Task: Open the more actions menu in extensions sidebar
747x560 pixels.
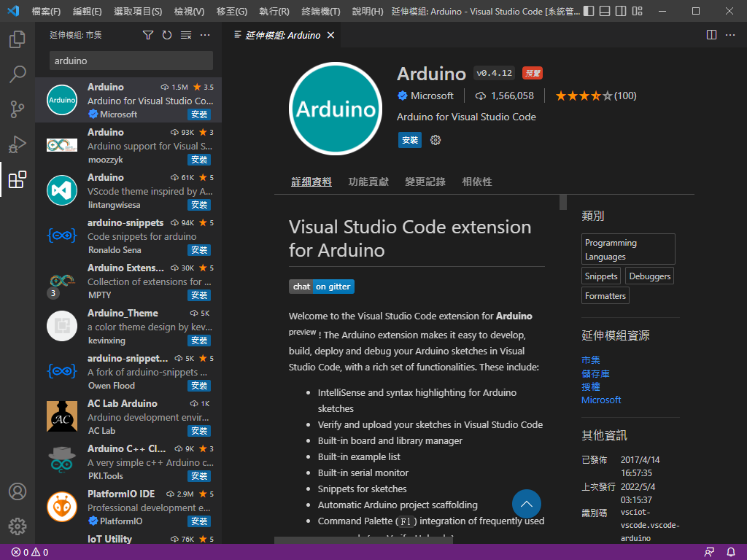Action: [x=205, y=35]
